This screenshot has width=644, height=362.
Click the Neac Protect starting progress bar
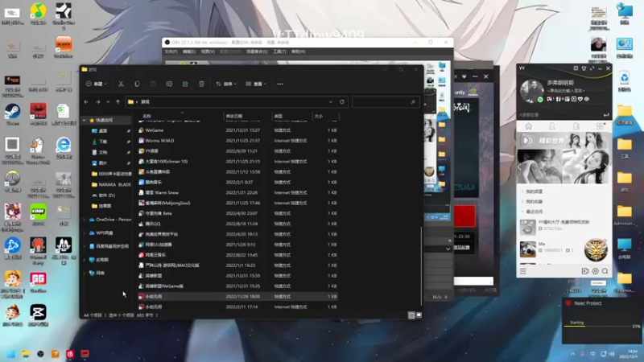pos(597,327)
